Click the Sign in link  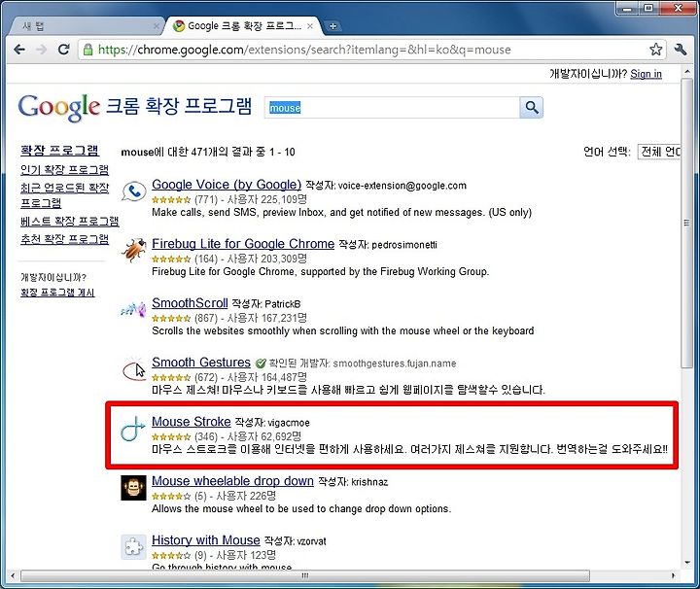pos(646,74)
